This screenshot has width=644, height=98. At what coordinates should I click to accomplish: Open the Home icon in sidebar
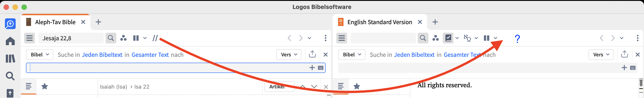10,41
